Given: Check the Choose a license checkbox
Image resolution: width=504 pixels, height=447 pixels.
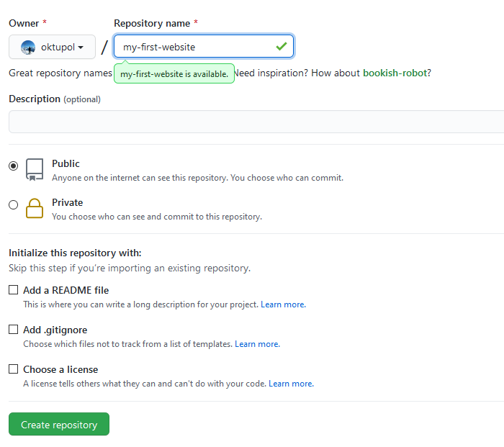Looking at the screenshot, I should (x=14, y=369).
